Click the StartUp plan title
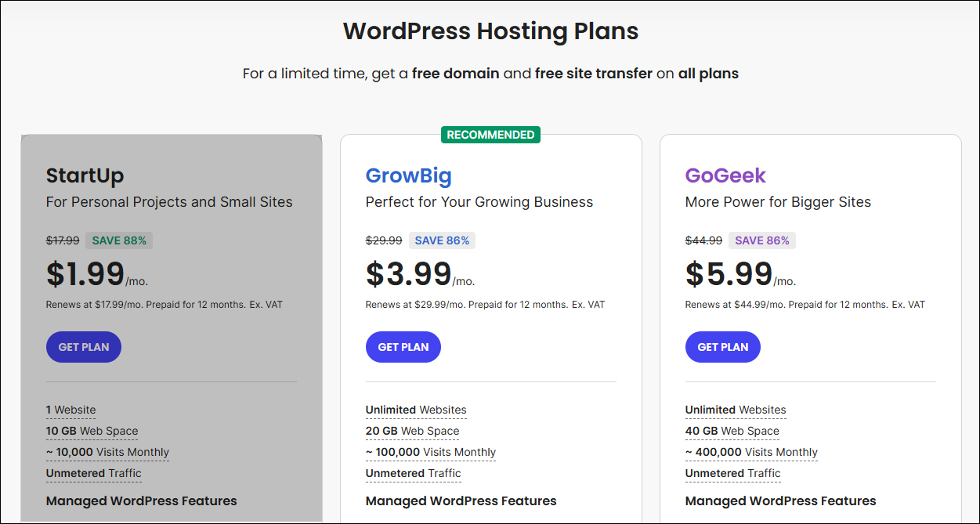The image size is (980, 524). (85, 175)
